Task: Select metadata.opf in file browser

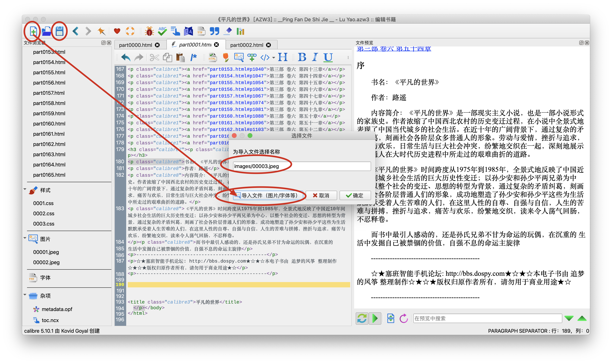Action: coord(57,309)
